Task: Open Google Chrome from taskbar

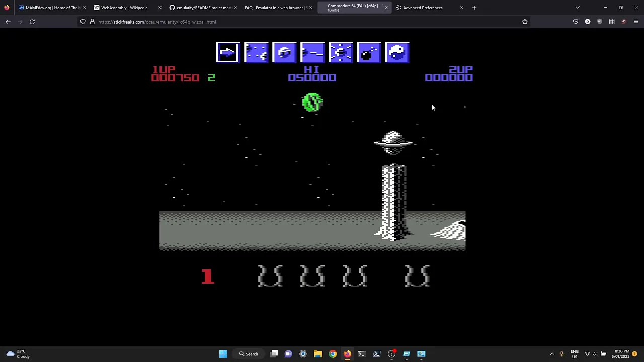Action: click(333, 354)
